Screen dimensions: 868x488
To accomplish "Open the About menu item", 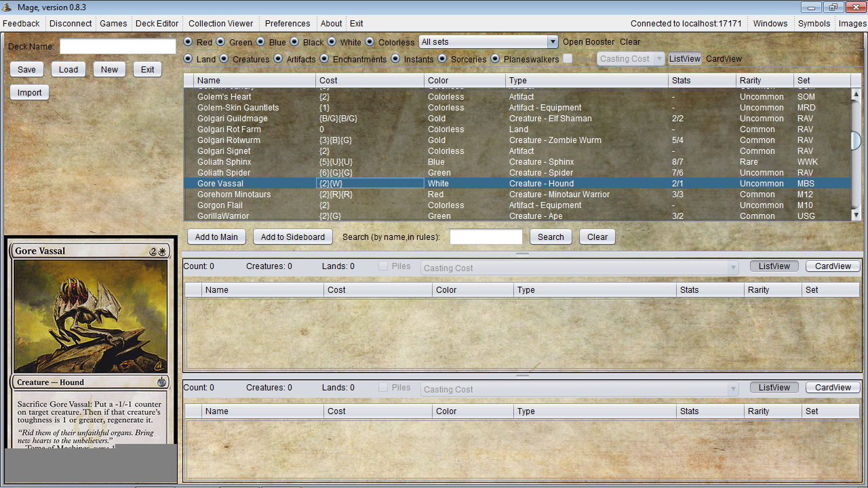I will click(x=332, y=23).
